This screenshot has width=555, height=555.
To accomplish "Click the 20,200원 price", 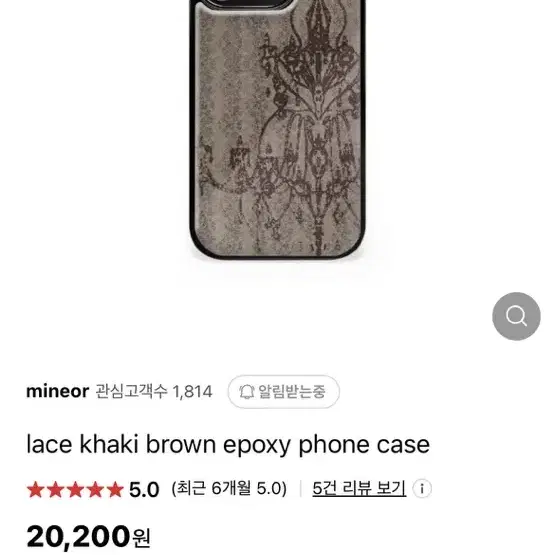I will 88,537.
